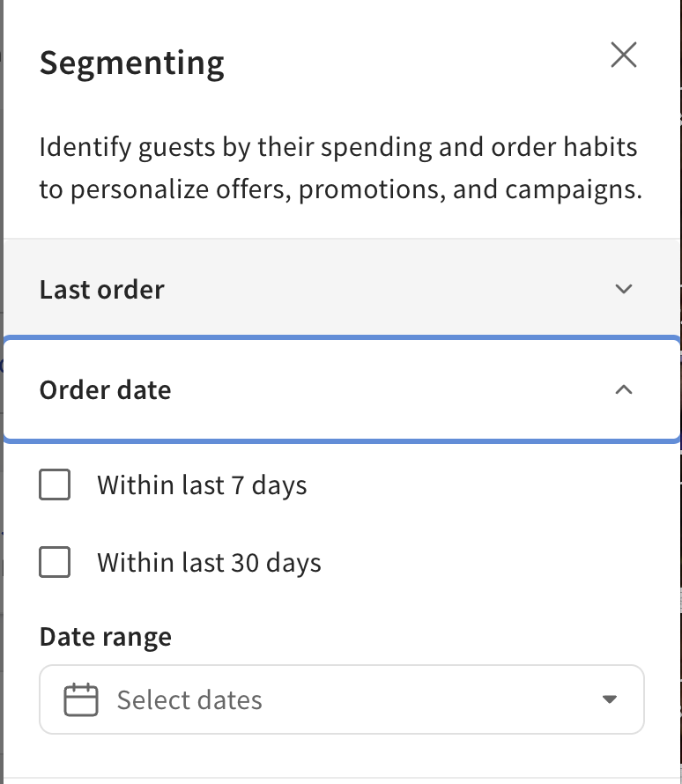The width and height of the screenshot is (682, 784).
Task: Open the Select dates dropdown arrow
Action: (x=609, y=700)
